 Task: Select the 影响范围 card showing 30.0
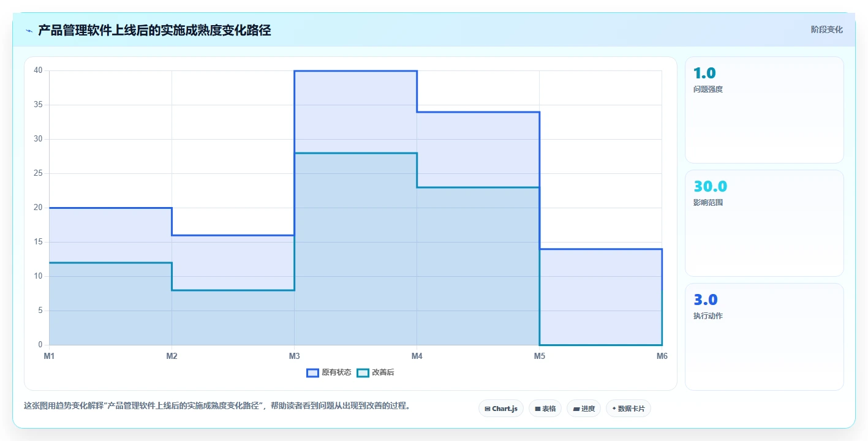pyautogui.click(x=764, y=223)
